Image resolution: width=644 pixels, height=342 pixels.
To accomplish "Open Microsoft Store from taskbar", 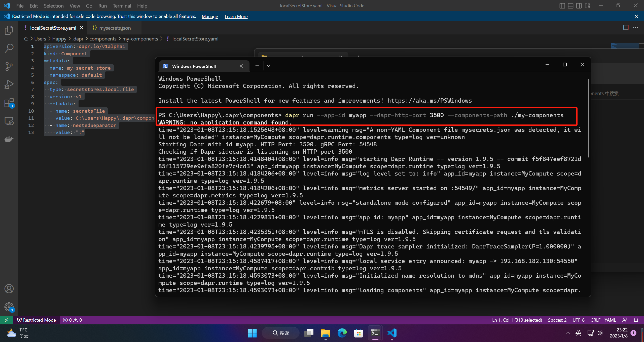I will pyautogui.click(x=359, y=333).
